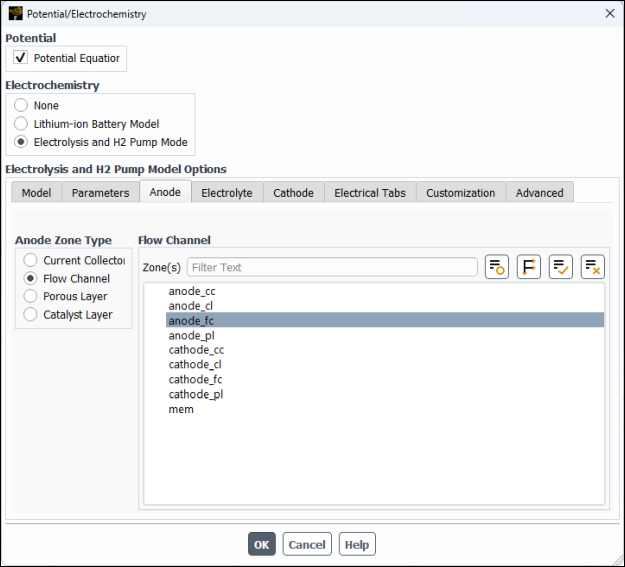Toggle the Potential Equation checkbox

pos(20,57)
